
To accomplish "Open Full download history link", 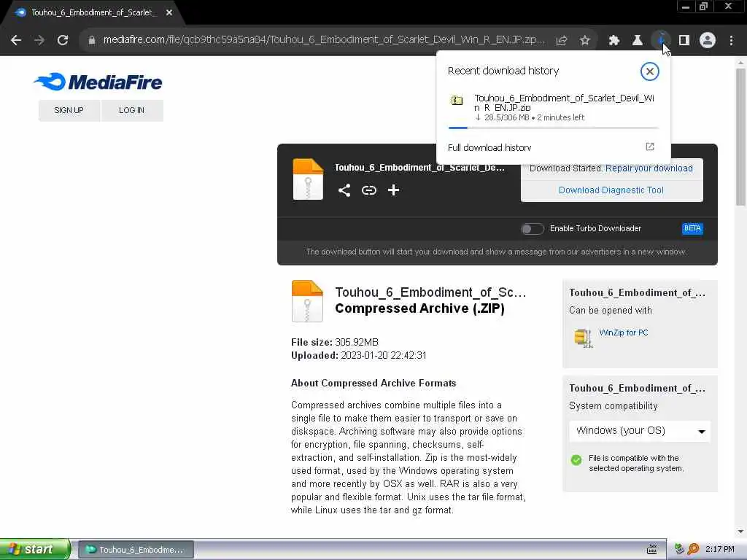I will 489,147.
